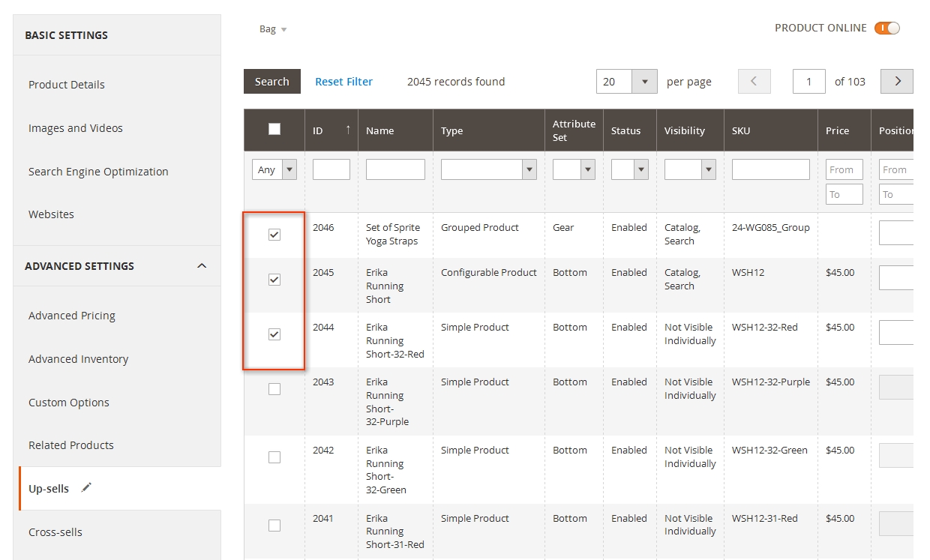930x560 pixels.
Task: Open the per page records dropdown
Action: pyautogui.click(x=646, y=81)
